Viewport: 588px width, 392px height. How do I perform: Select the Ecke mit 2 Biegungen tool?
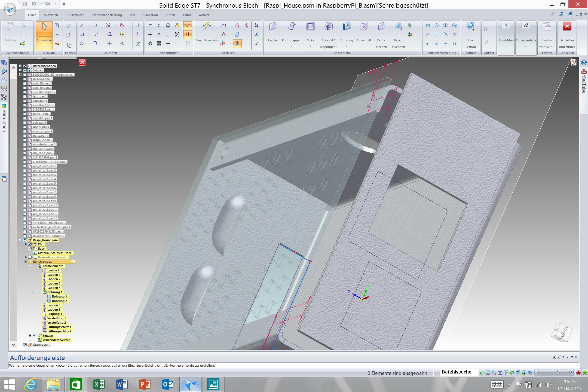(329, 32)
